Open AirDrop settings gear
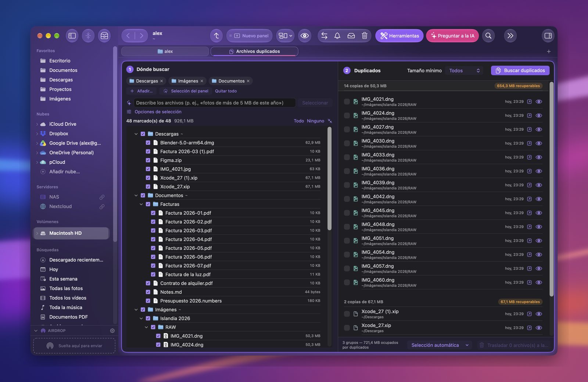588x382 pixels. tap(112, 331)
